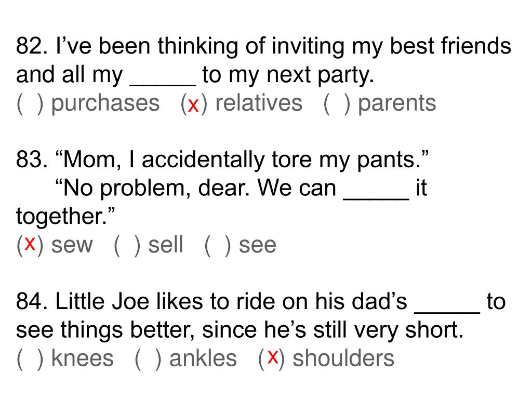
Task: Click the word sew
Action: (72, 245)
